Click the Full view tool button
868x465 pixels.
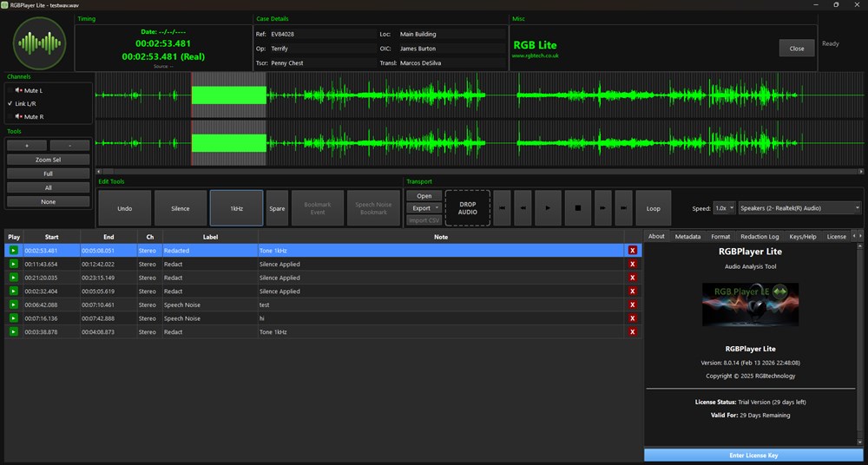(48, 174)
